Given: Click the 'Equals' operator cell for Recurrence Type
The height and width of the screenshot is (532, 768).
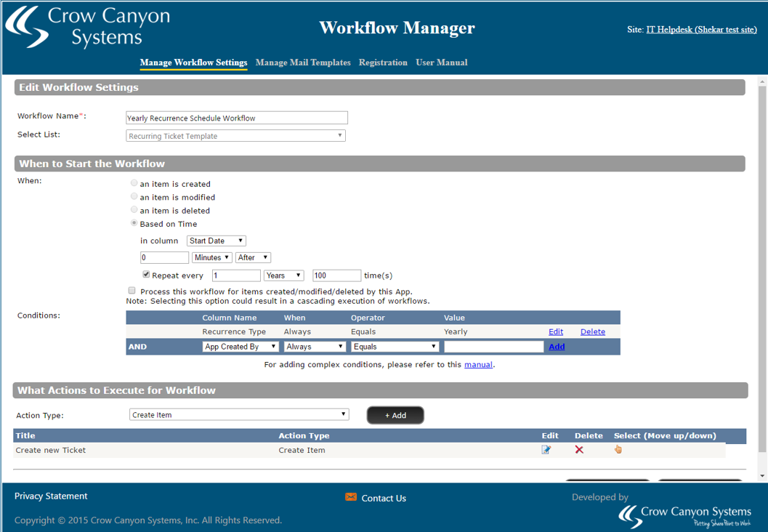Looking at the screenshot, I should (363, 331).
